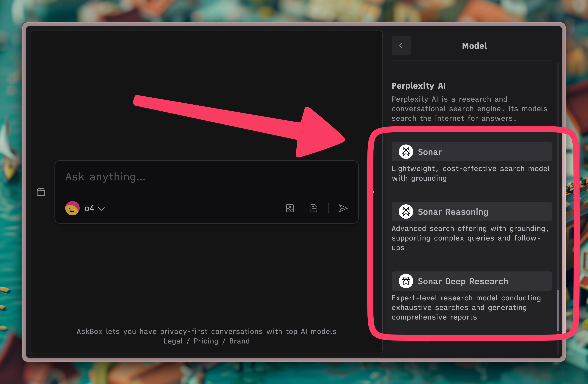Click the Perplexity logo on Sonar Deep Research
Image resolution: width=588 pixels, height=384 pixels.
pyautogui.click(x=406, y=281)
